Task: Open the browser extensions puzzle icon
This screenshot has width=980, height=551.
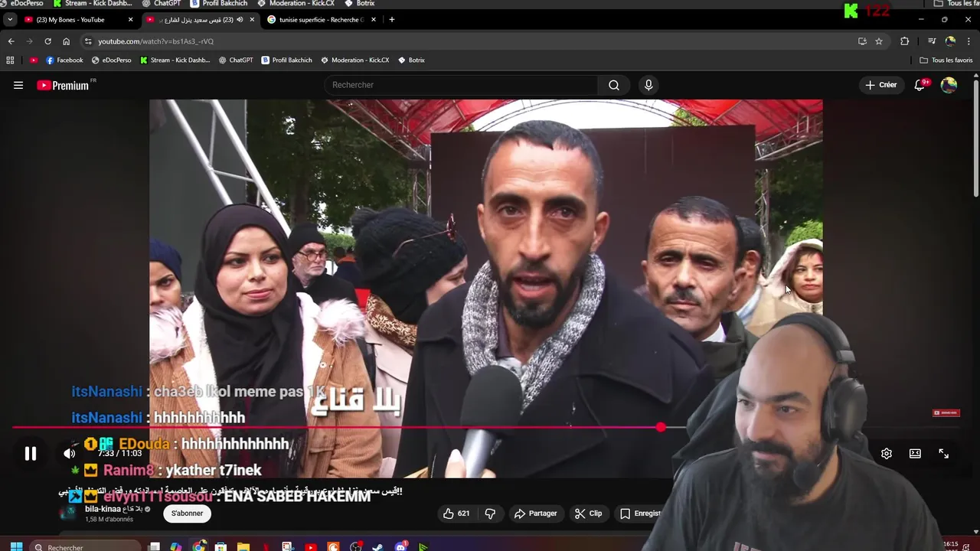Action: tap(904, 41)
